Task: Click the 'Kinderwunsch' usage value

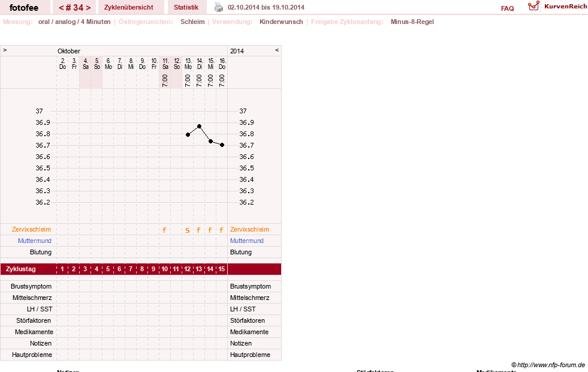Action: (281, 22)
